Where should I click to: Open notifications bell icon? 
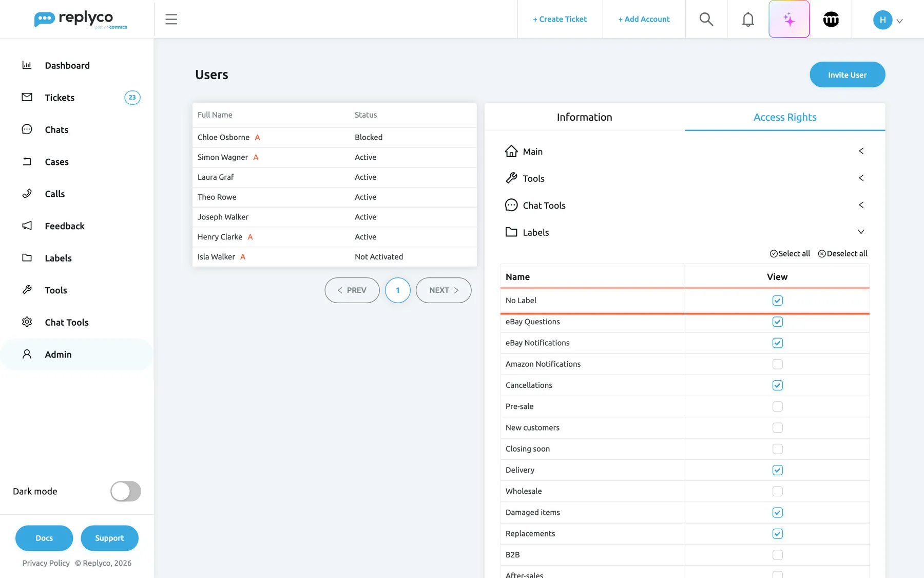click(x=748, y=19)
